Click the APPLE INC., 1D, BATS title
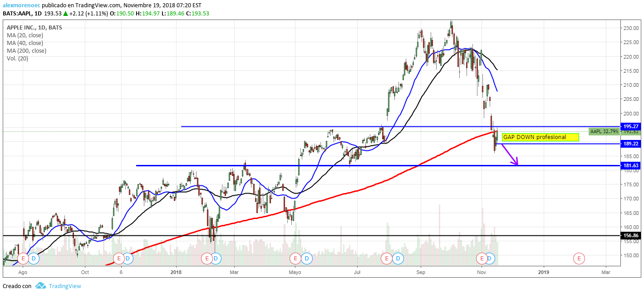 34,28
